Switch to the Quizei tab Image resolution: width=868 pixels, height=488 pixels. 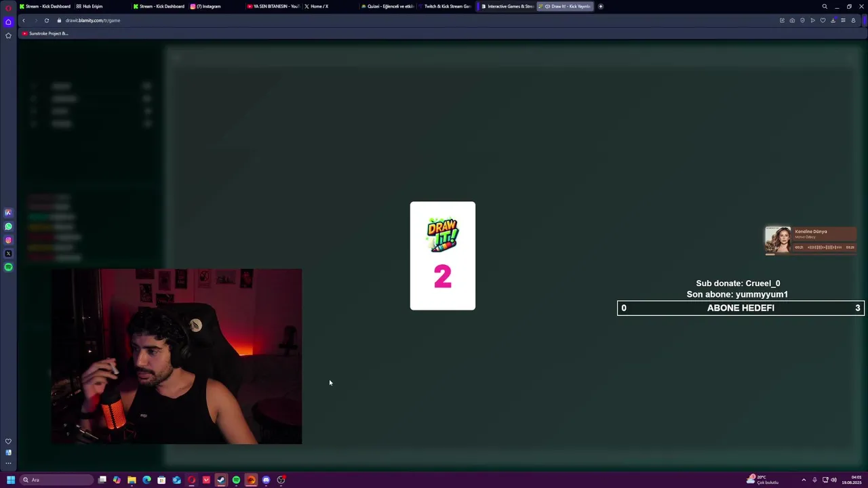coord(388,6)
